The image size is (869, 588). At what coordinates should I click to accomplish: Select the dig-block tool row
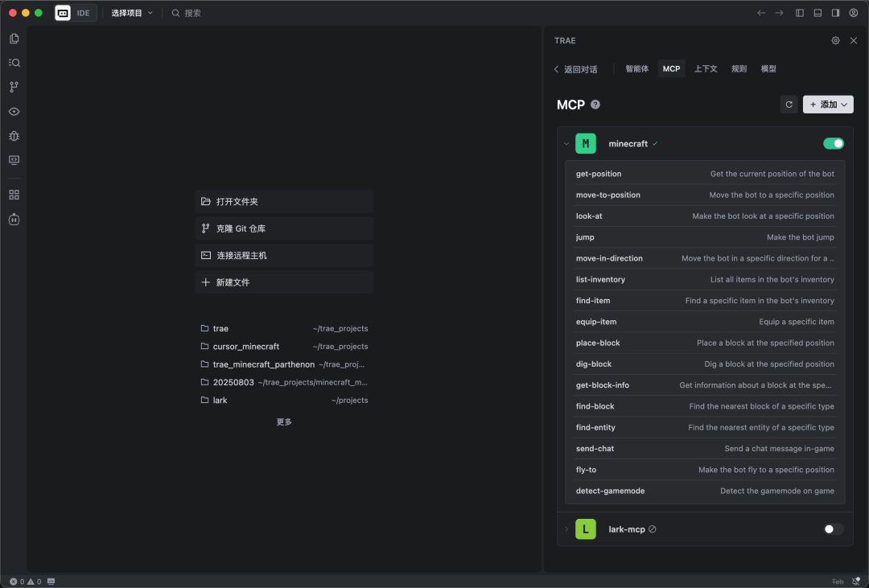(x=705, y=364)
